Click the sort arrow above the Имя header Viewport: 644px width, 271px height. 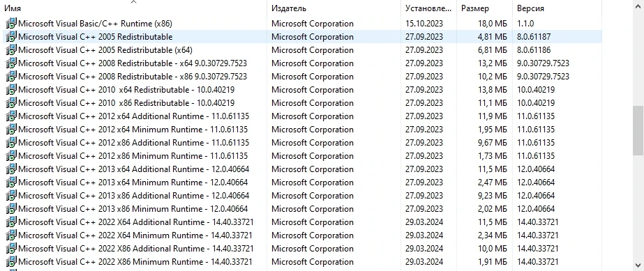[x=133, y=2]
